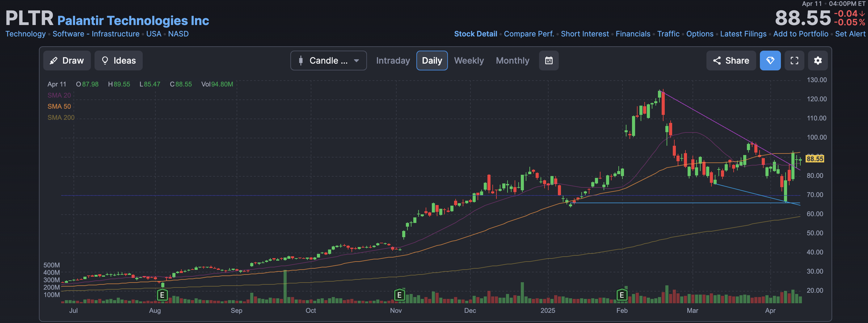868x323 pixels.
Task: Select the SMA 20 indicator label
Action: click(59, 95)
